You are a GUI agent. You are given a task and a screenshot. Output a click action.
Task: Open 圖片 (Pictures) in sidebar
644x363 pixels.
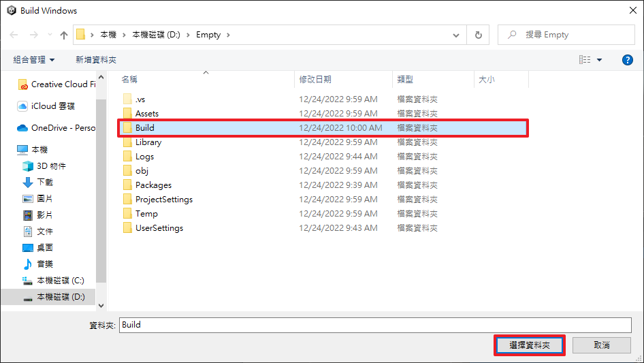click(x=37, y=199)
